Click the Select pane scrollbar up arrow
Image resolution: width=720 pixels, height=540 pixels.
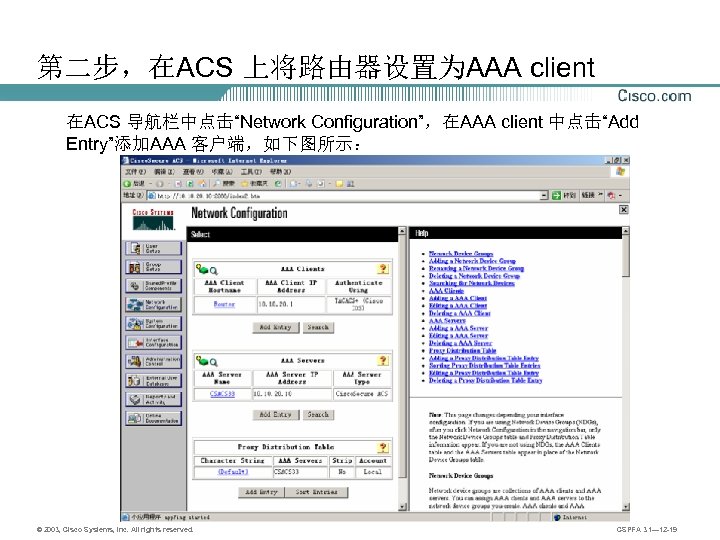402,231
